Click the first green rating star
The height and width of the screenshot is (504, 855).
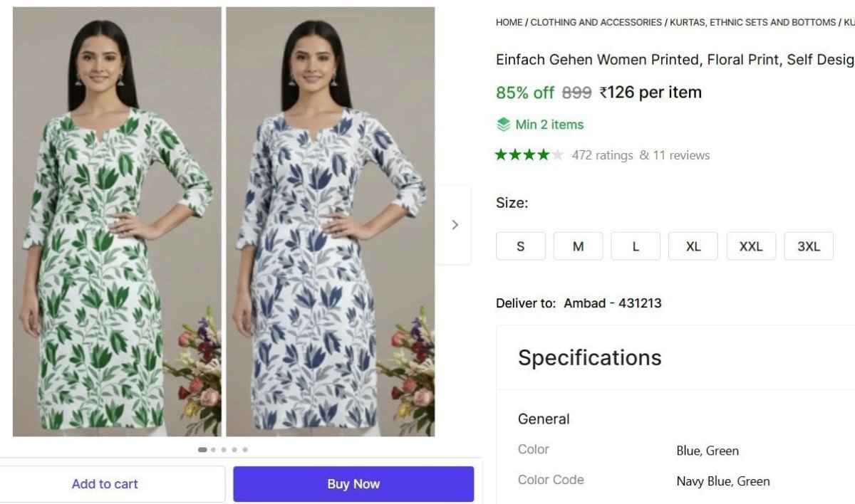(x=502, y=154)
